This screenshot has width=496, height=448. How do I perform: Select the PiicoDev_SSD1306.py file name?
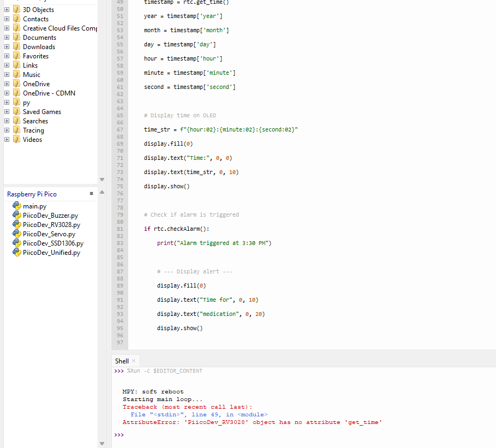[x=53, y=243]
